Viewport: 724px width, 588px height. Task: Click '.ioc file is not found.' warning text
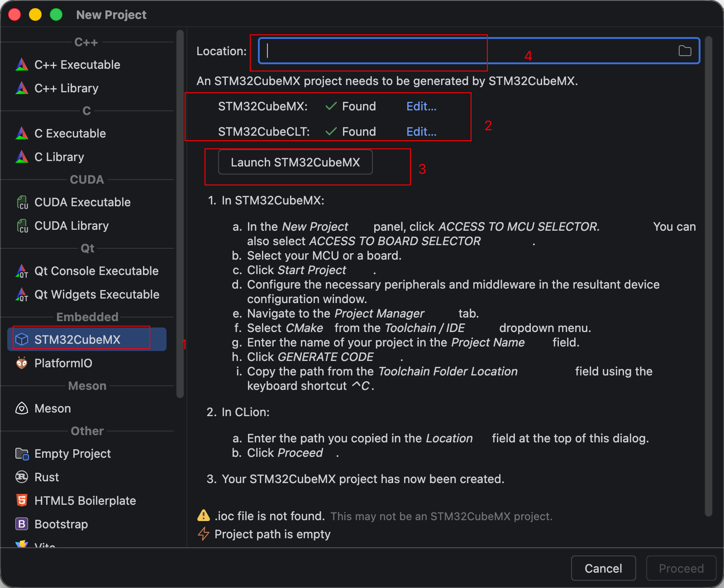(x=270, y=516)
